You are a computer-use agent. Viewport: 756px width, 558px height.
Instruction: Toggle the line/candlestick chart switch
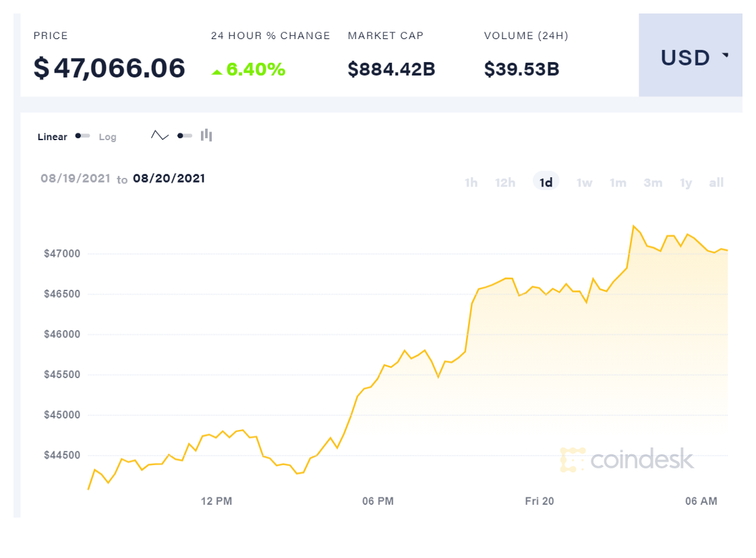click(185, 135)
